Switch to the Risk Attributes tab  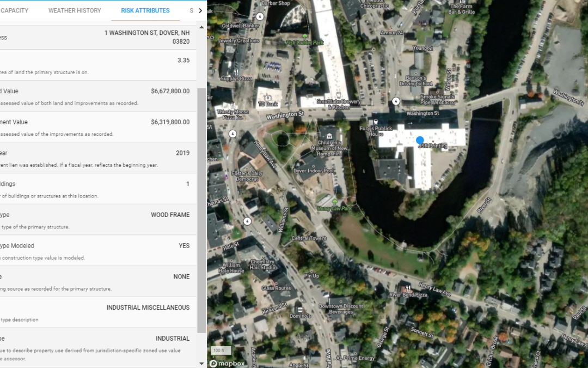click(145, 10)
